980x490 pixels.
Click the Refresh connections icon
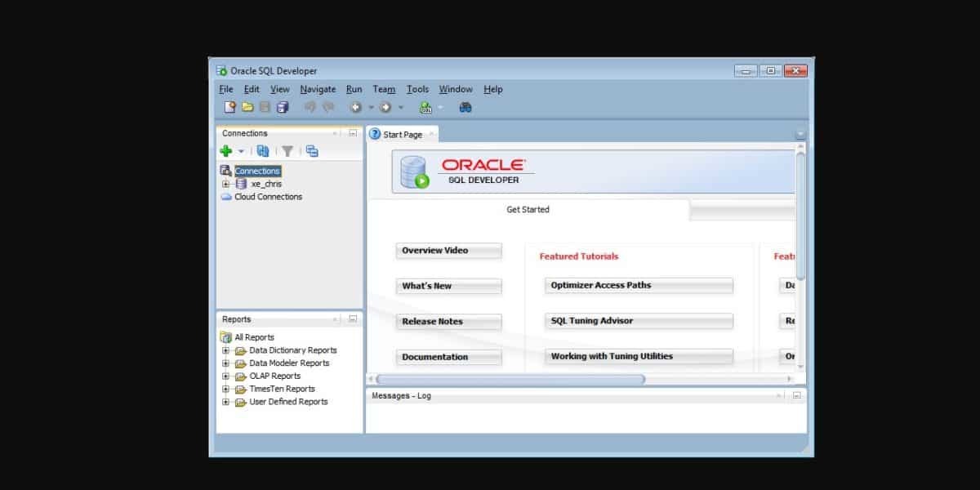point(262,151)
